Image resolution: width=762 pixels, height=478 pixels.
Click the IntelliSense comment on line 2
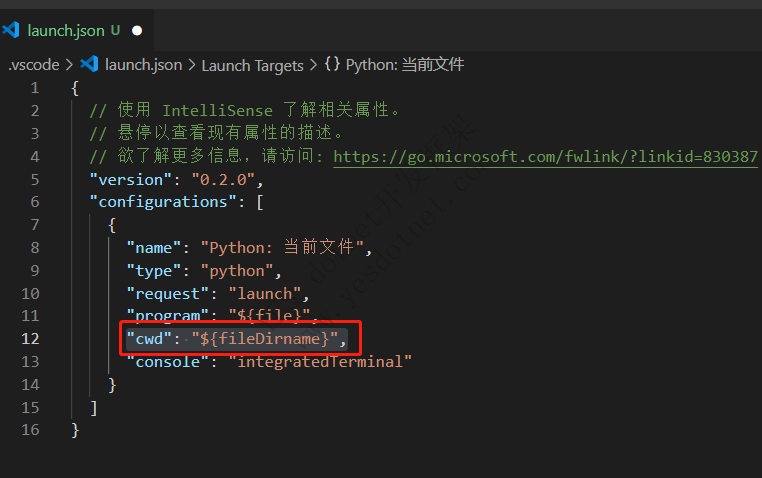[x=244, y=110]
